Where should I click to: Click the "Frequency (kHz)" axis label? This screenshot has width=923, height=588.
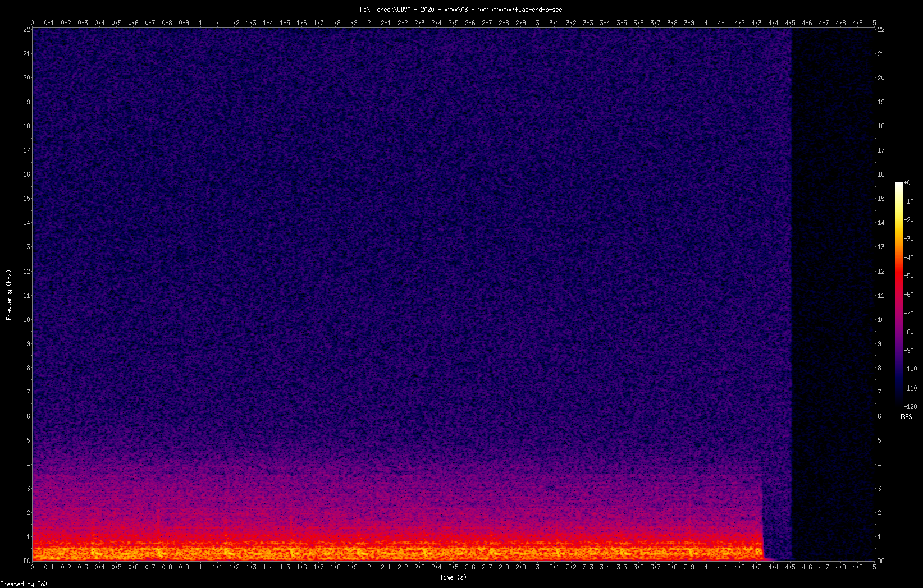click(x=9, y=295)
